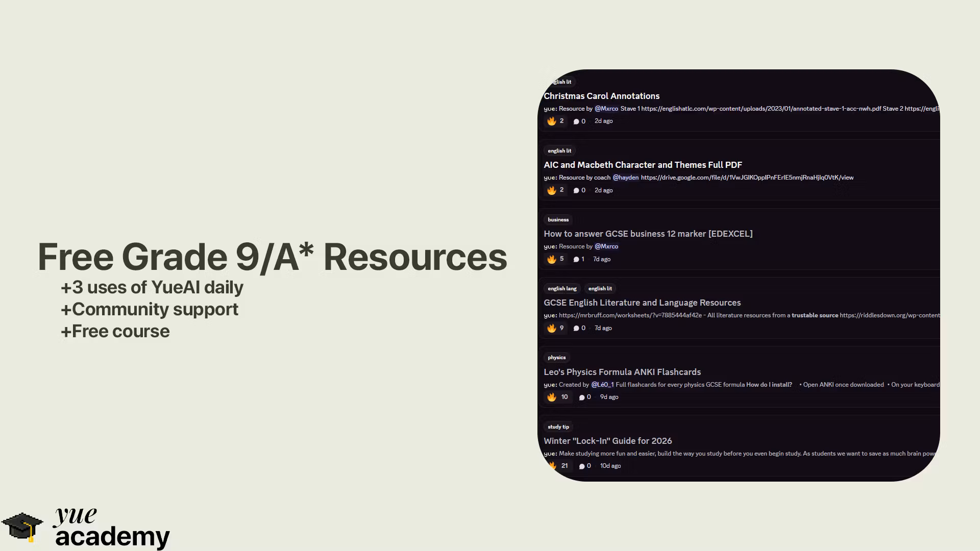
Task: Open the Google Drive link by hayden
Action: (747, 178)
